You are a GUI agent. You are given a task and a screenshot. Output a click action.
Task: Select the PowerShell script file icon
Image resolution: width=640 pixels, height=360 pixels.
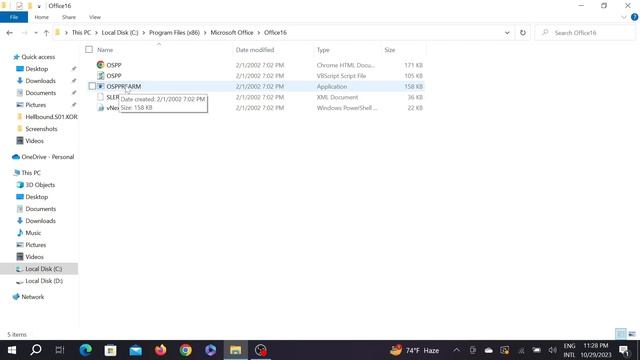click(100, 108)
